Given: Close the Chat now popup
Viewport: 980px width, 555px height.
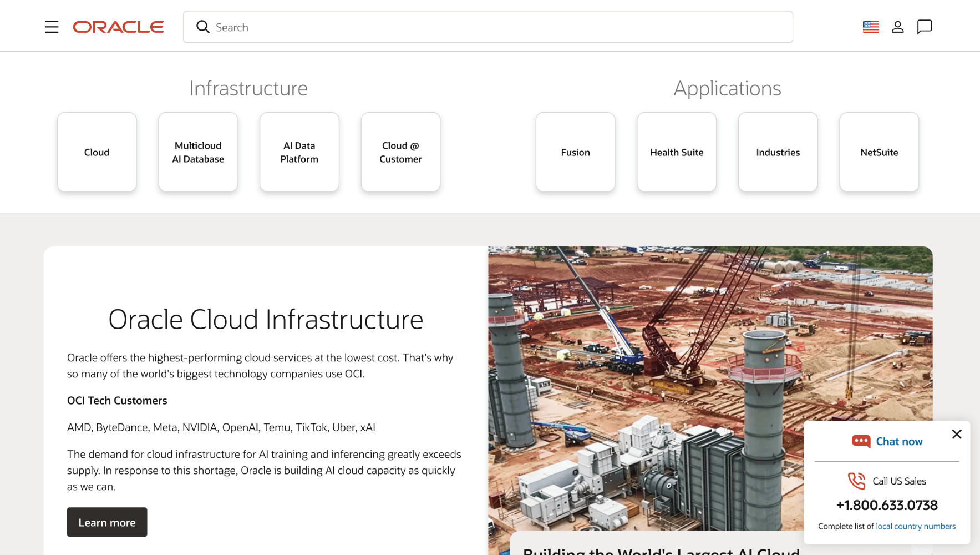Looking at the screenshot, I should 957,434.
